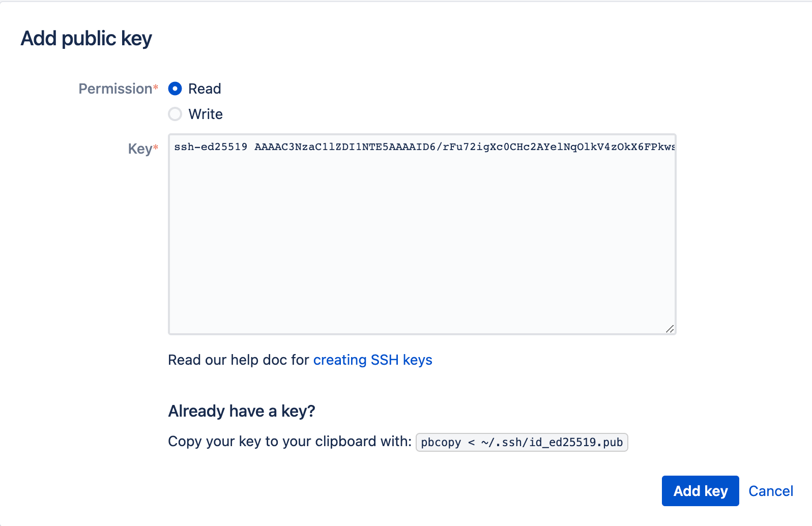The height and width of the screenshot is (526, 812).
Task: Click the textarea resize handle icon
Action: [x=670, y=329]
